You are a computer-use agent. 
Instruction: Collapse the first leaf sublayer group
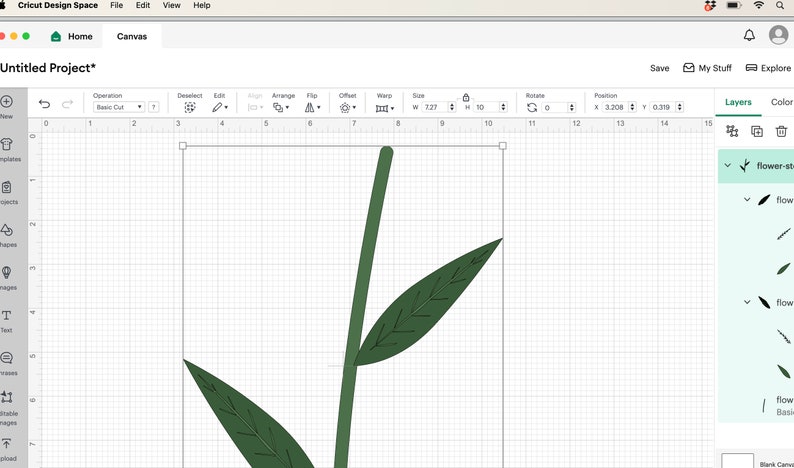coord(747,200)
